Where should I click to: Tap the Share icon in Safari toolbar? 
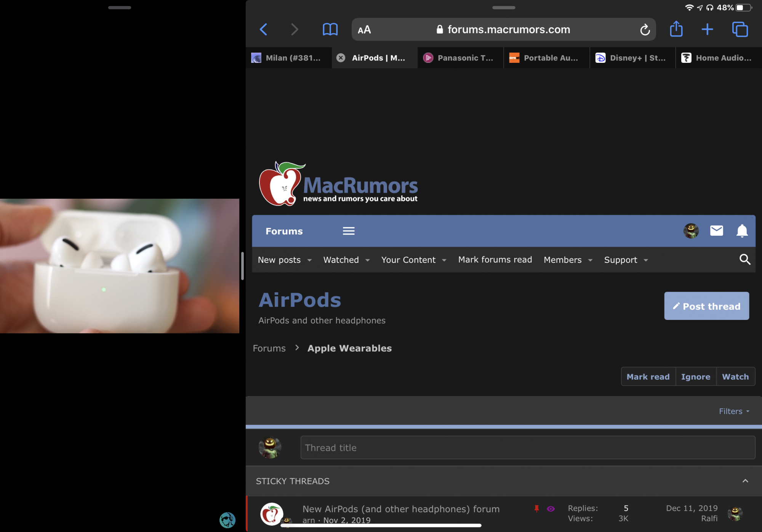(x=676, y=29)
